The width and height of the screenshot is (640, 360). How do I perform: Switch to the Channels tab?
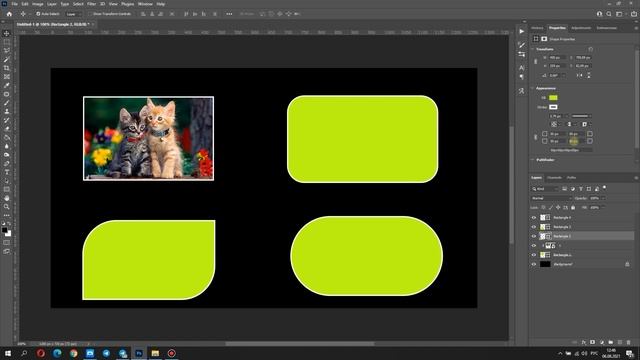[554, 178]
